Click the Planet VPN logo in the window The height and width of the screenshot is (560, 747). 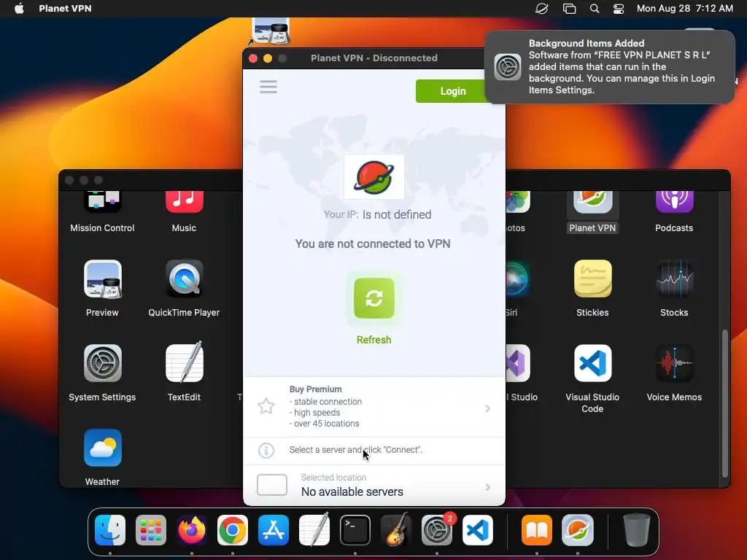374,177
